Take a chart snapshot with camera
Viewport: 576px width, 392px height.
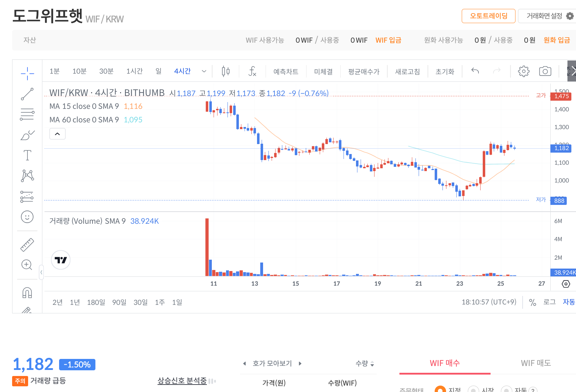pyautogui.click(x=545, y=71)
